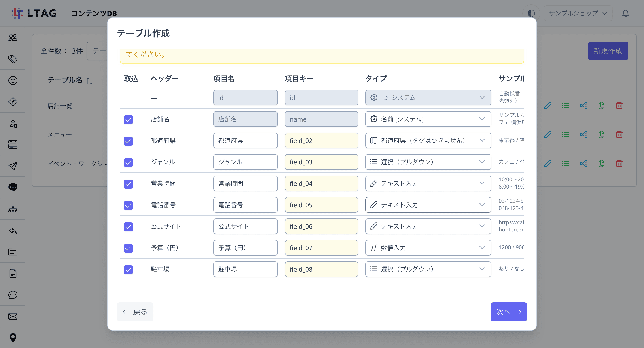
Task: Open type dropdown for 店舗名 row
Action: [x=428, y=119]
